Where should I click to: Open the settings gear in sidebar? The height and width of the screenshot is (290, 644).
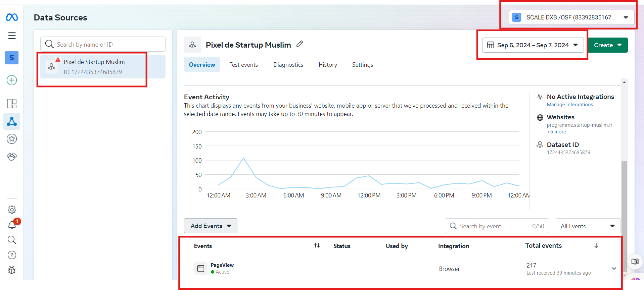pyautogui.click(x=12, y=210)
